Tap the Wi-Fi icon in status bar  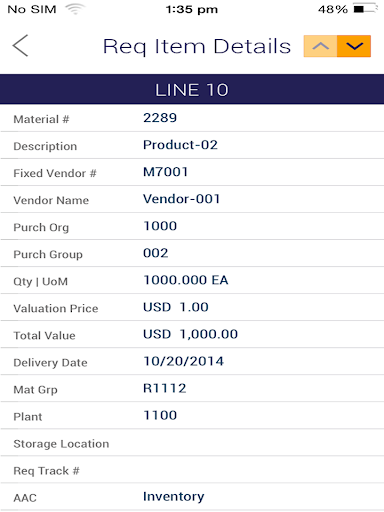point(75,9)
